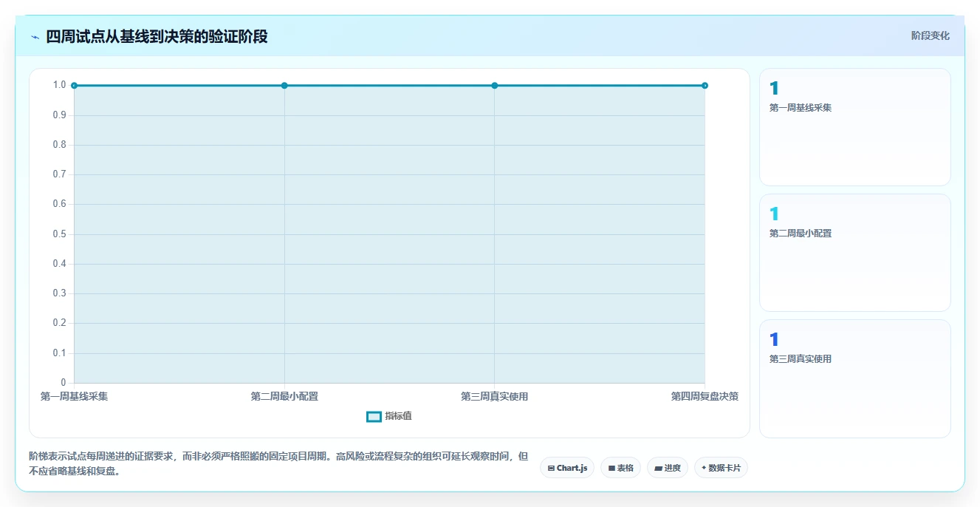Click the 0.5 y-axis tick label
Viewport: 980px width, 507px height.
[x=59, y=234]
